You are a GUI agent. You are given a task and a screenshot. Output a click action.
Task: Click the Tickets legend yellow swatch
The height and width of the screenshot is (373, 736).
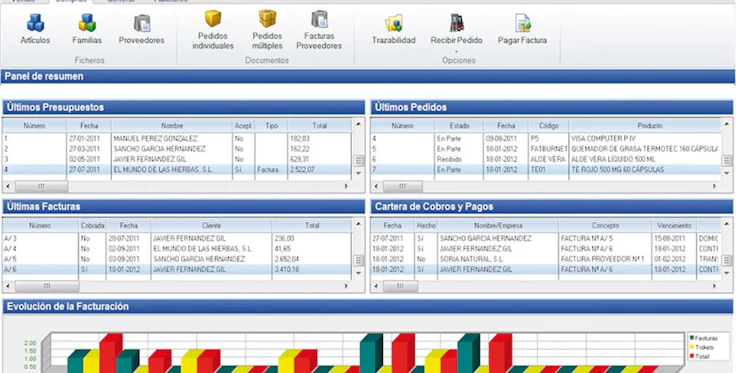692,347
